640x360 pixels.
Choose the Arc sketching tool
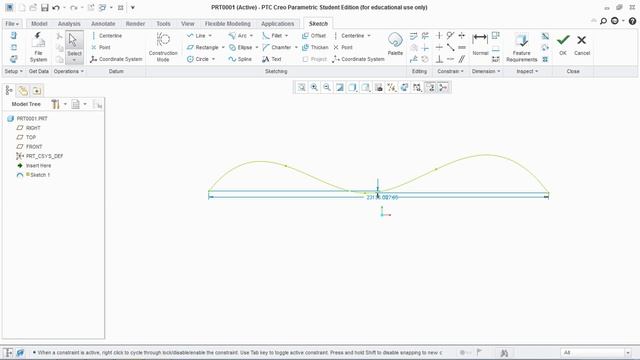pyautogui.click(x=238, y=36)
